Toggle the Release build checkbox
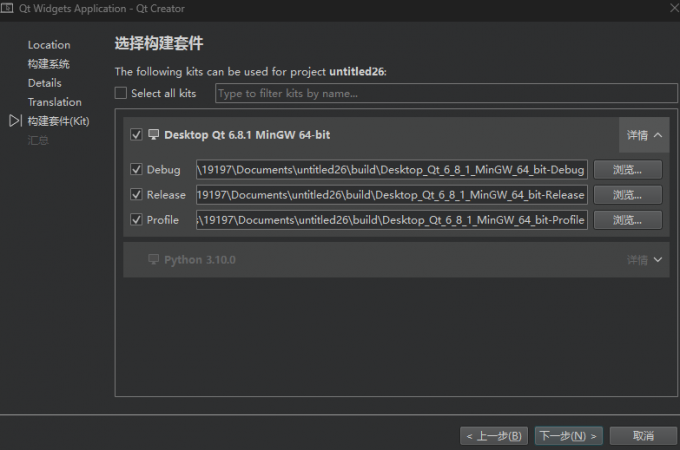Screen dimensions: 680x450 point(137,195)
